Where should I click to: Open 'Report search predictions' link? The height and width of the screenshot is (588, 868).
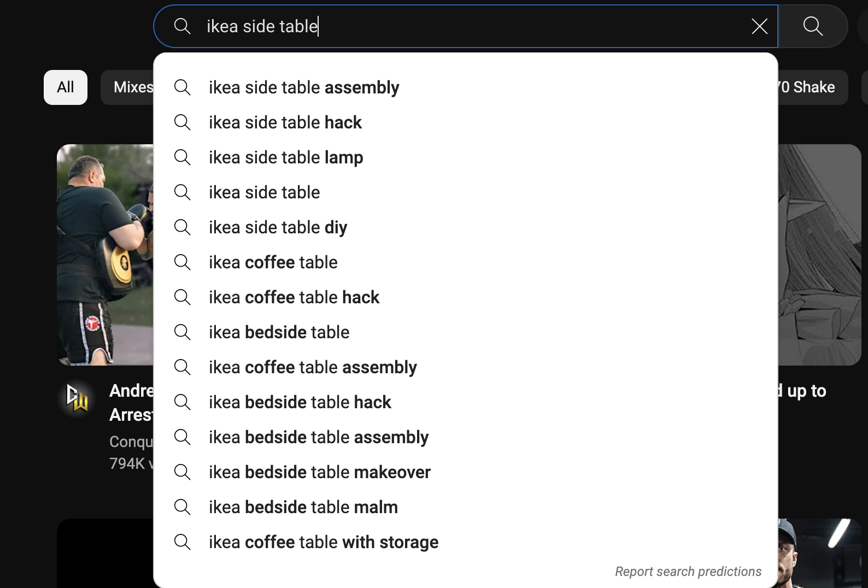(x=688, y=572)
